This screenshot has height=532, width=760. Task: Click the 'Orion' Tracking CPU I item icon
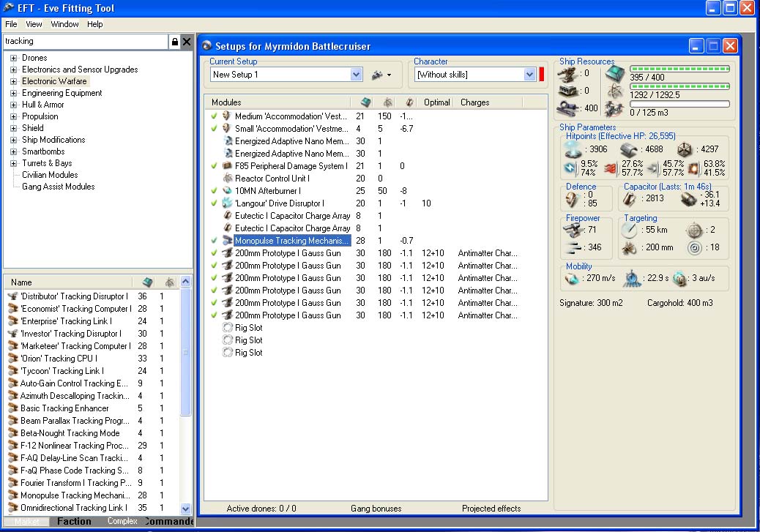(x=12, y=359)
